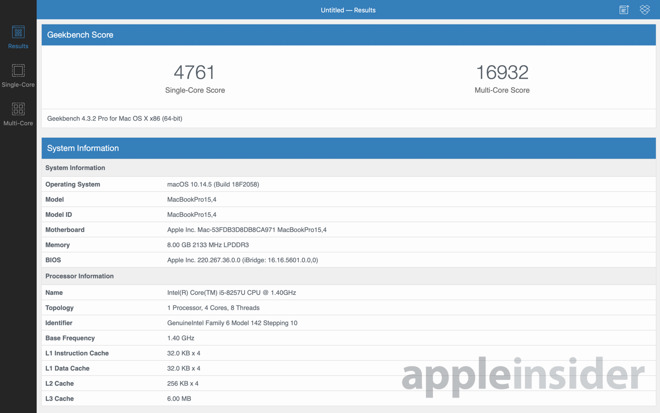Screen dimensions: 660x413
Task: Click the Untitled — Results window title
Action: pyautogui.click(x=348, y=10)
